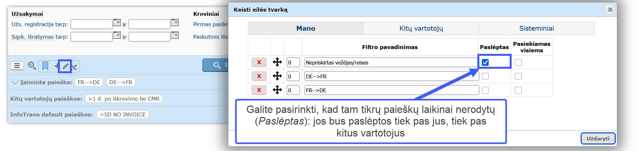Click the Užs. registracija tarp label
Viewport: 644px width, 151px height.
40,24
